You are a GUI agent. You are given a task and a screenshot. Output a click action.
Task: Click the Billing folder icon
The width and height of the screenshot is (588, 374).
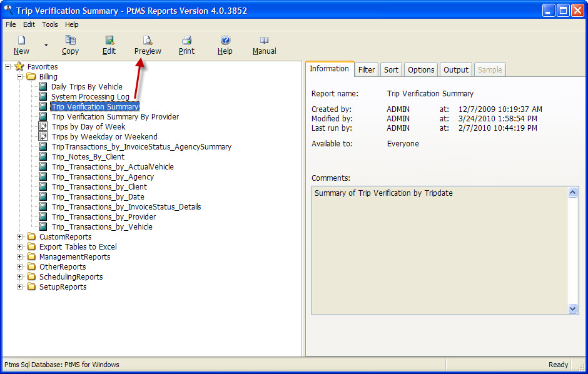[31, 76]
